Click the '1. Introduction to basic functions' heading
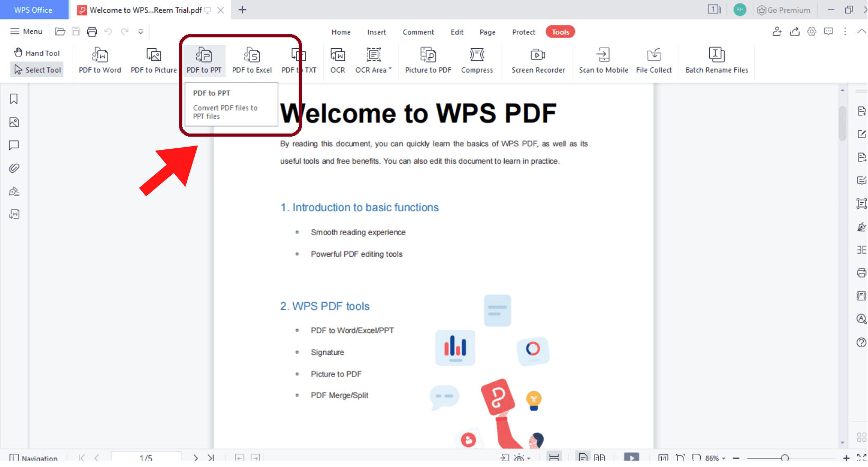This screenshot has height=467, width=868. point(360,208)
